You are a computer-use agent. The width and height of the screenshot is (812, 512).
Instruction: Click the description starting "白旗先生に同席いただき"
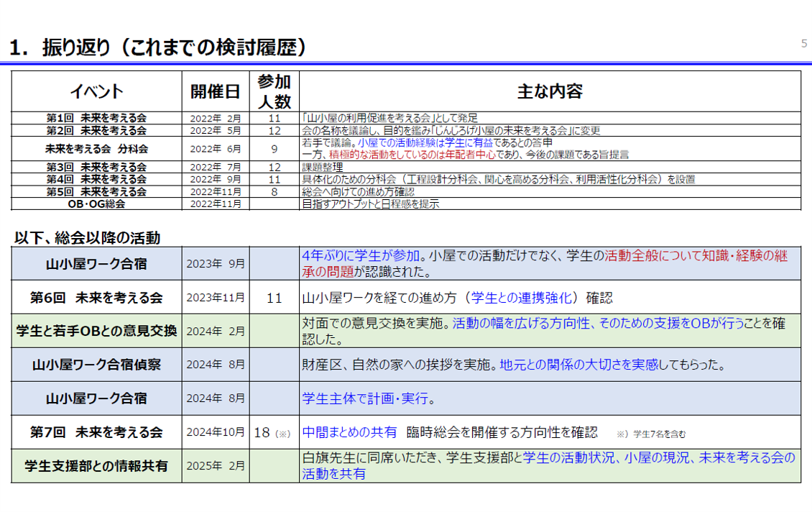pyautogui.click(x=548, y=466)
